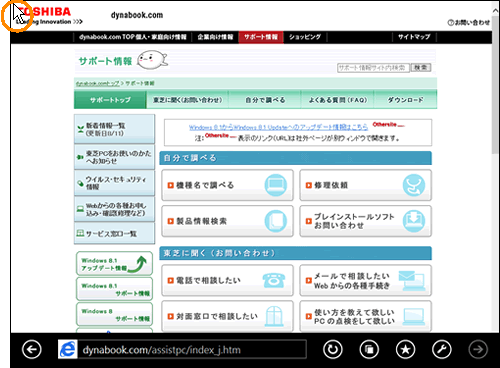Image resolution: width=500 pixels, height=368 pixels.
Task: Open 使い方を教えて欲しい PCの点検 button
Action: point(365,316)
